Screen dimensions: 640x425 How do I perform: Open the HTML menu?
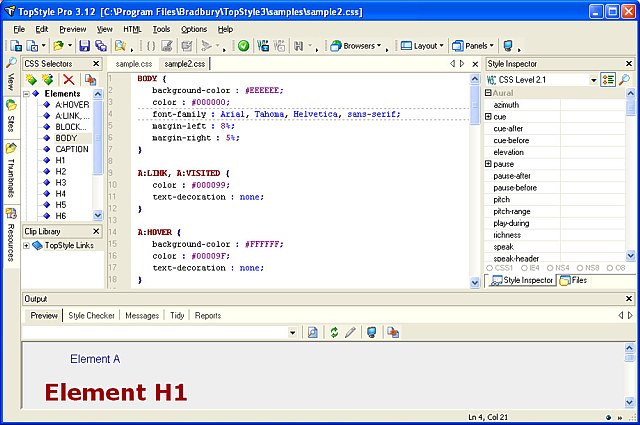132,29
